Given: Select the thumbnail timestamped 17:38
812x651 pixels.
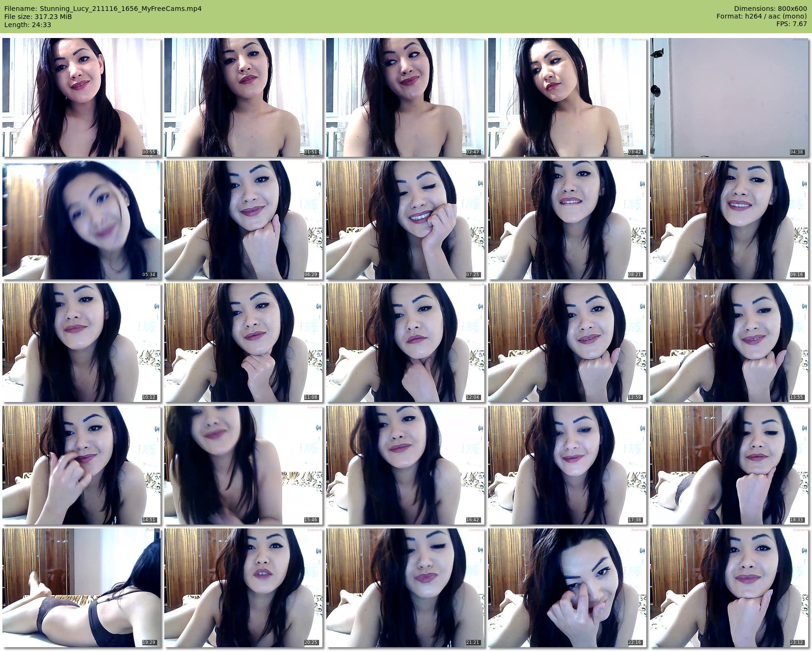Looking at the screenshot, I should tap(567, 465).
